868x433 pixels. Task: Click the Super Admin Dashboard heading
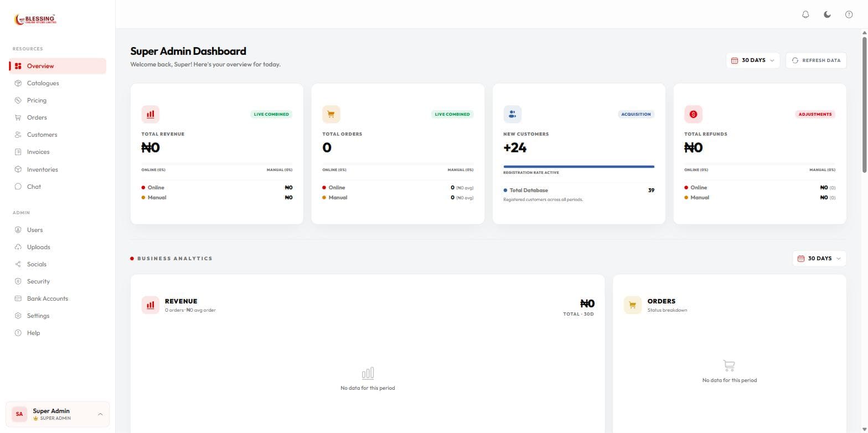pos(188,51)
